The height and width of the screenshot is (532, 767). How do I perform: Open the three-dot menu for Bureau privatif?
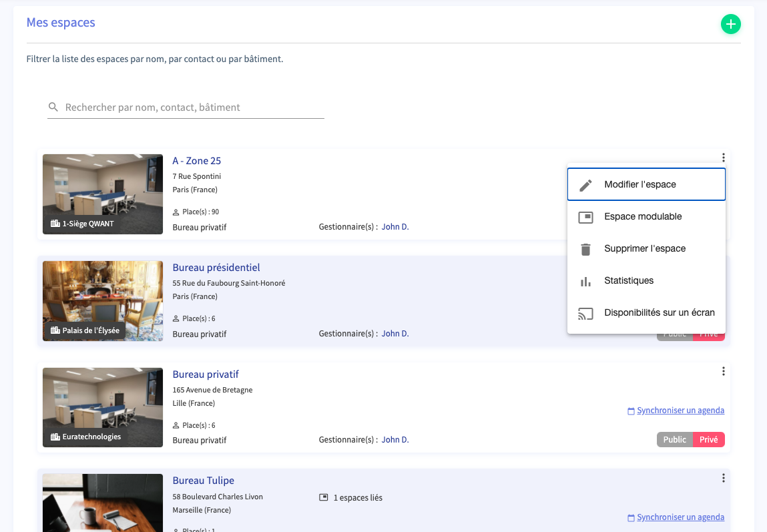(724, 371)
